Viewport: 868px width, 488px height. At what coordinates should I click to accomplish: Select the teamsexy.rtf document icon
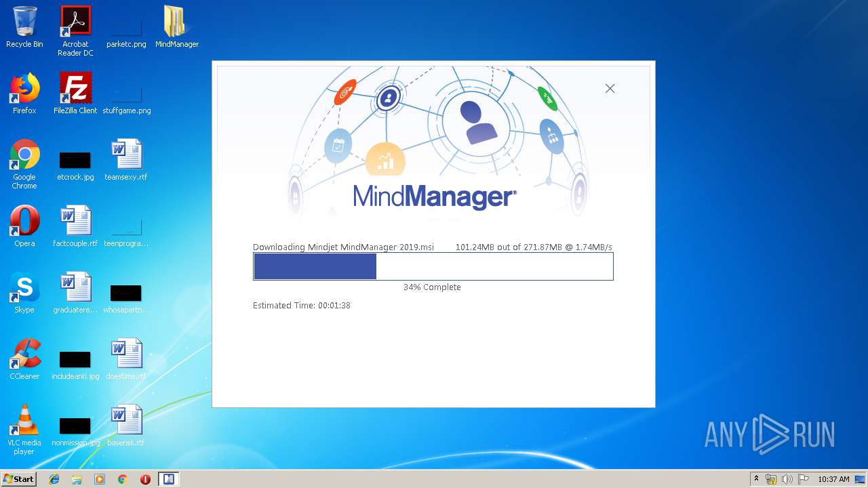126,160
